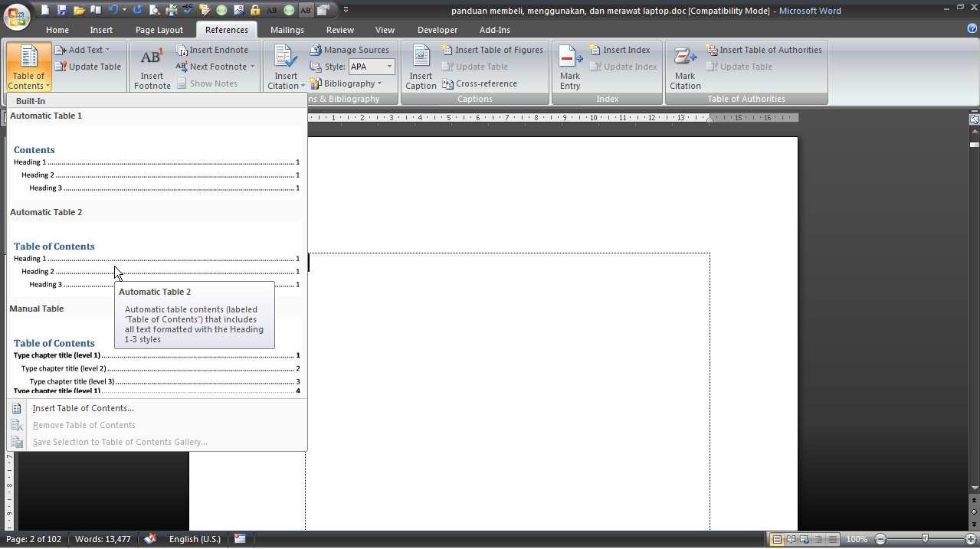Click the picture icon in quick access toolbar
Screen dimensions: 980x549
coord(238,10)
